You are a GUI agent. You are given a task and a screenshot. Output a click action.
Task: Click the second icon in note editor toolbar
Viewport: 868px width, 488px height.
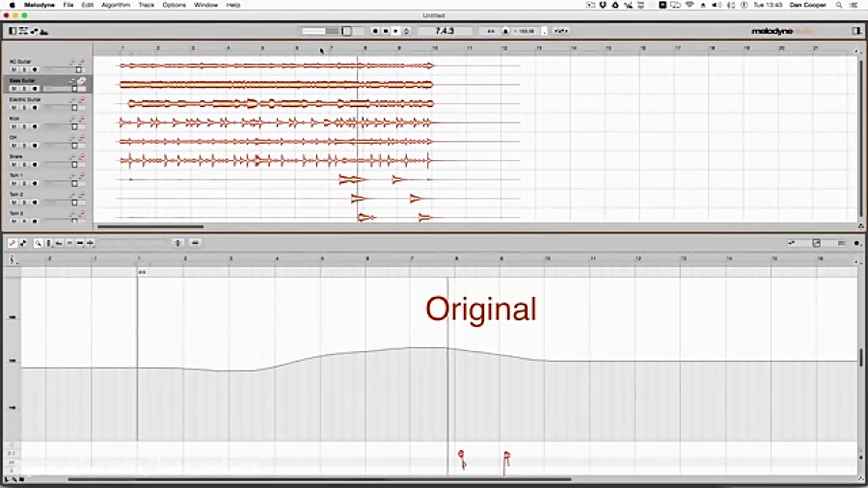pos(23,243)
